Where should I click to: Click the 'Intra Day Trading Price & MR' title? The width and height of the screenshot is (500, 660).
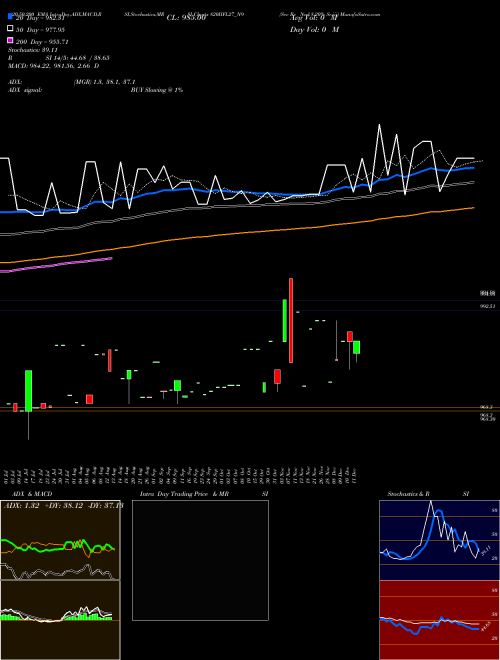(x=184, y=494)
